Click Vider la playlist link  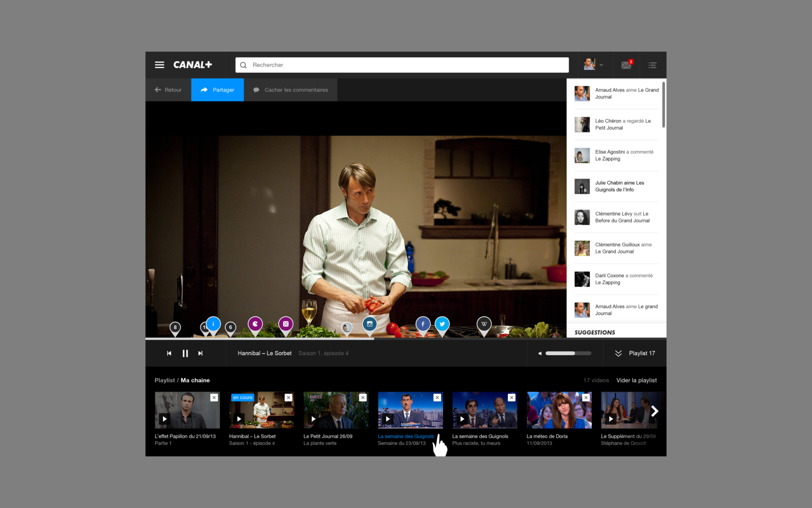pyautogui.click(x=636, y=380)
